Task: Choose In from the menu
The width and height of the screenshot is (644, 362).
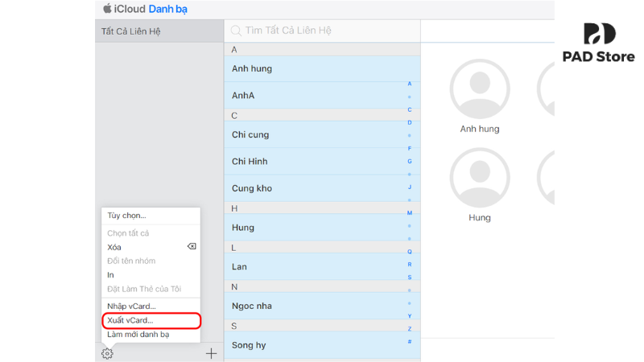Action: pos(110,275)
